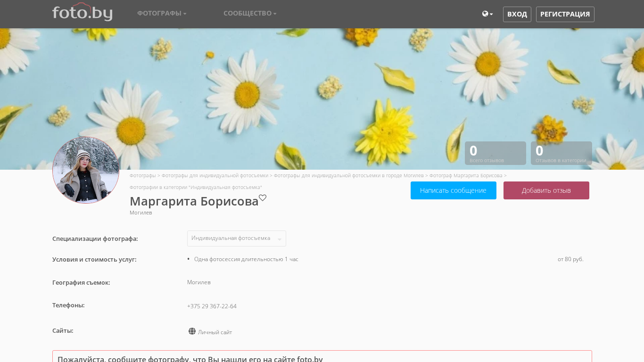Open the photographer's profile avatar photo

(x=86, y=170)
